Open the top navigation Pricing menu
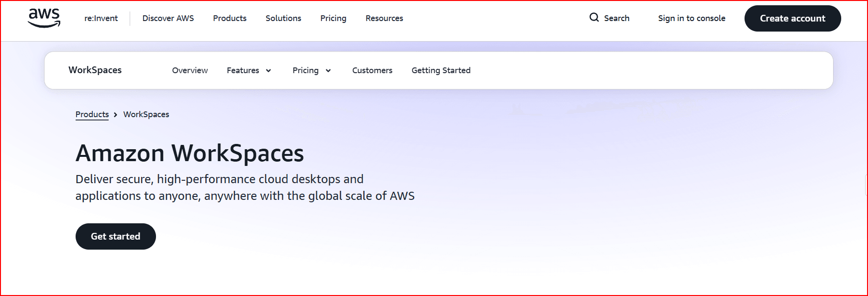 coord(333,18)
